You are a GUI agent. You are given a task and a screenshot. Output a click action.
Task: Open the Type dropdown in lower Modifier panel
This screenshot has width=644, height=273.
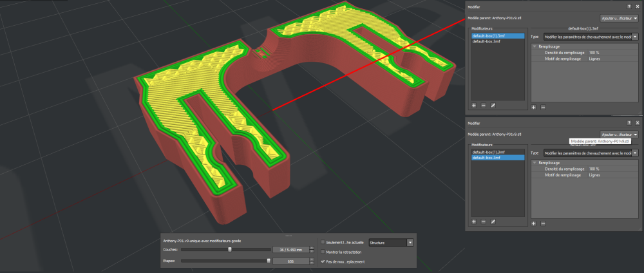pos(591,153)
